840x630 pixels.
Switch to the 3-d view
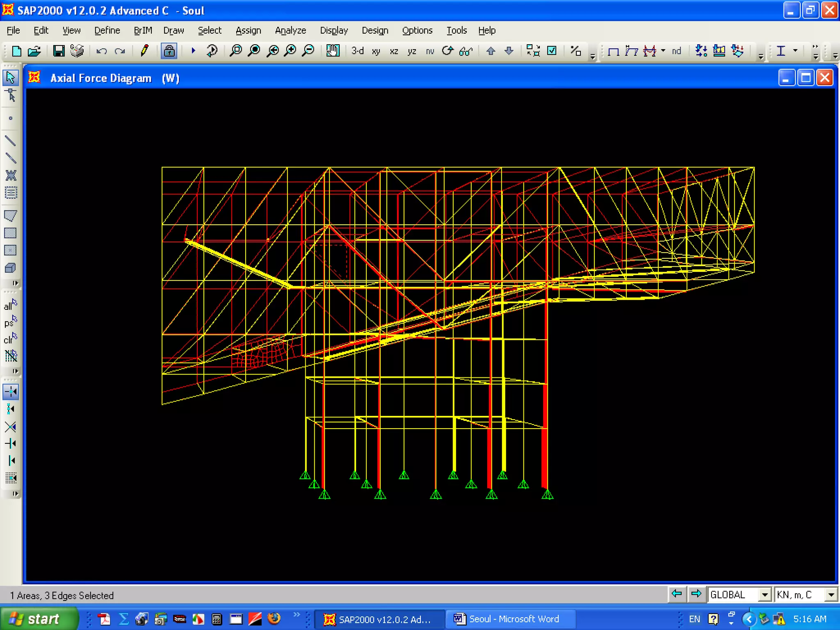357,51
